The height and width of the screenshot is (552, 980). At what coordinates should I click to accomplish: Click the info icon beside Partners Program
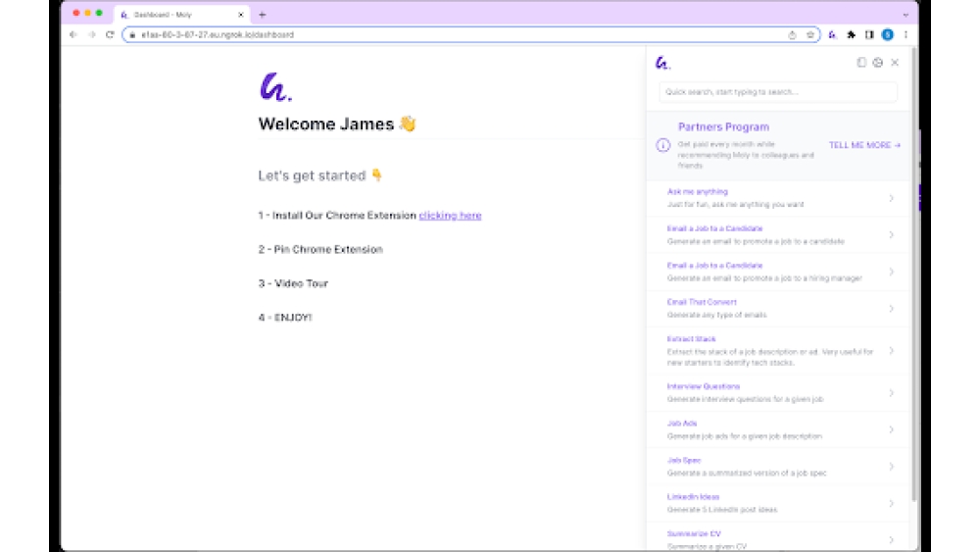point(663,145)
